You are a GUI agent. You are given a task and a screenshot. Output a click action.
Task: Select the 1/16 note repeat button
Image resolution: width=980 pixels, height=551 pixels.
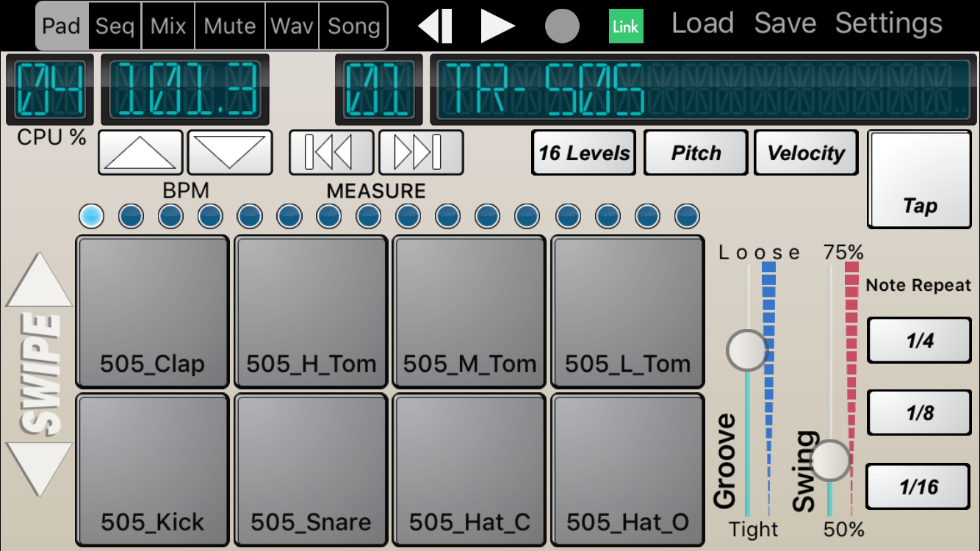pos(919,486)
